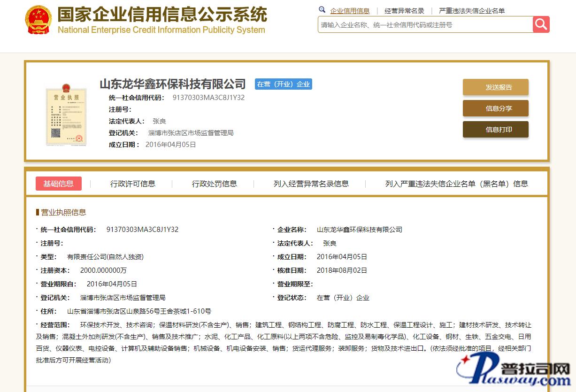576x392 pixels.
Task: Click the Plasway watermark logo
Action: click(x=515, y=371)
